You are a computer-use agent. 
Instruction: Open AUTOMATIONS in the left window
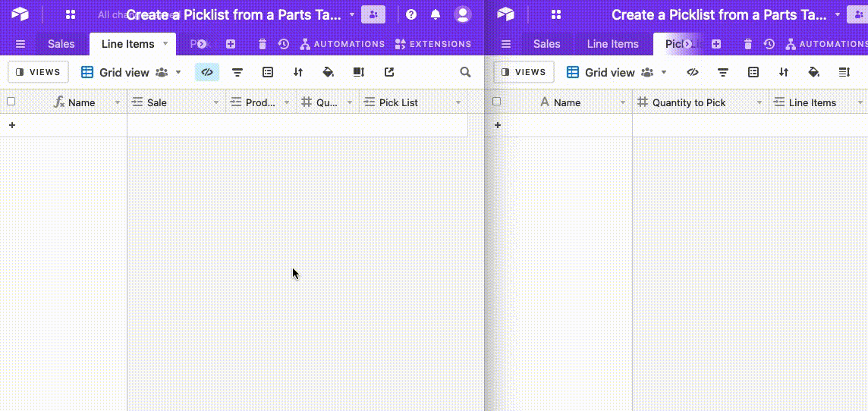tap(342, 44)
